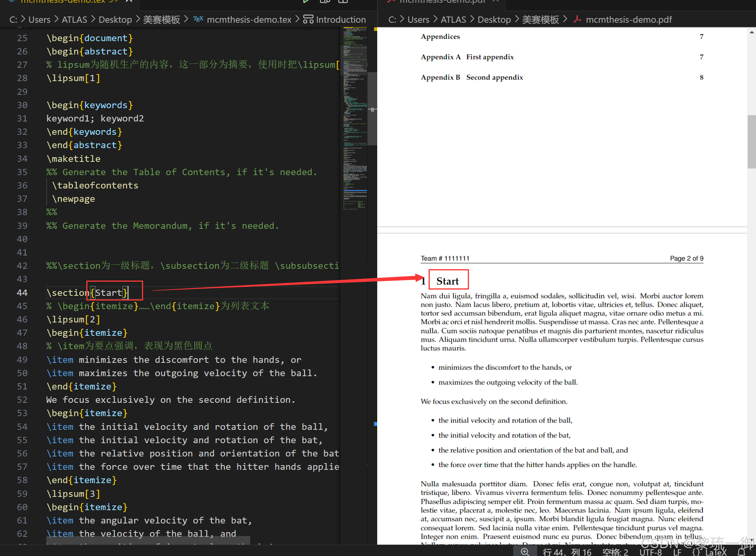Select mcmthesis-demo.pdf in the breadcrumb

[629, 20]
